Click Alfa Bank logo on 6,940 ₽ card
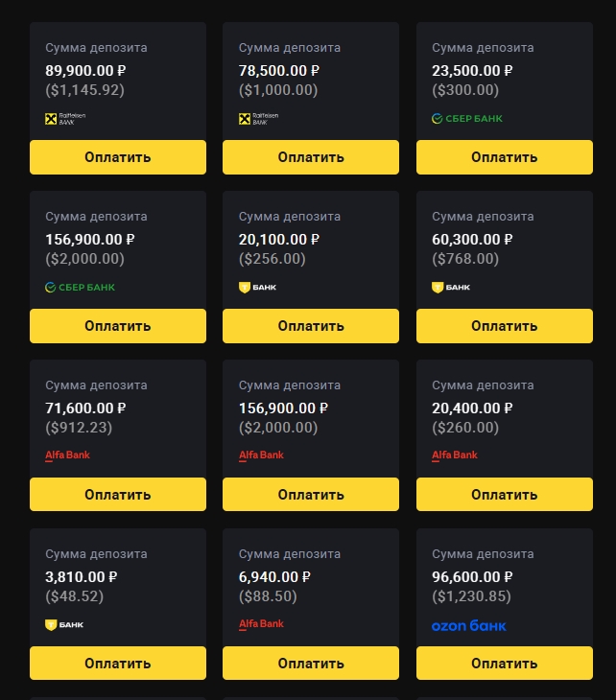 [261, 624]
